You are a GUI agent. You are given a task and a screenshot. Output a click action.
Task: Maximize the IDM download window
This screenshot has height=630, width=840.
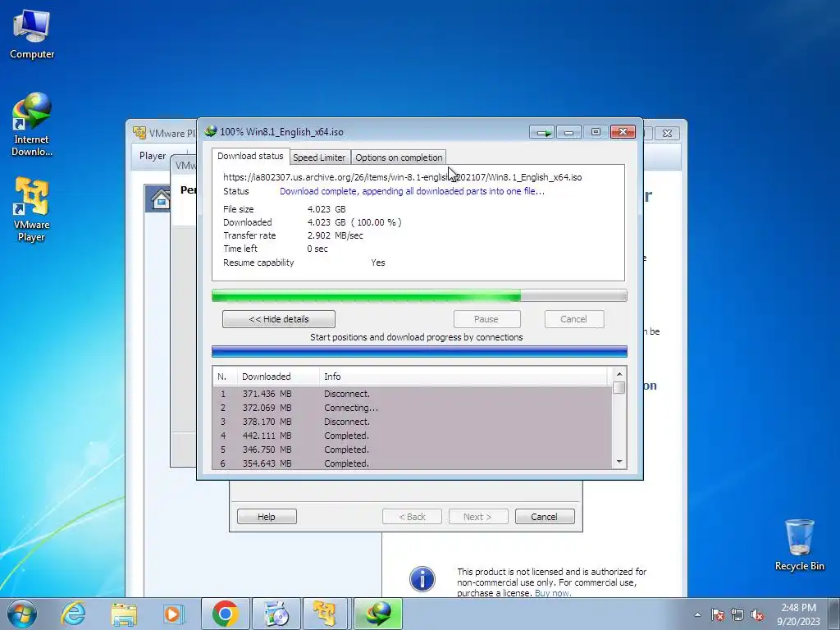pos(596,132)
